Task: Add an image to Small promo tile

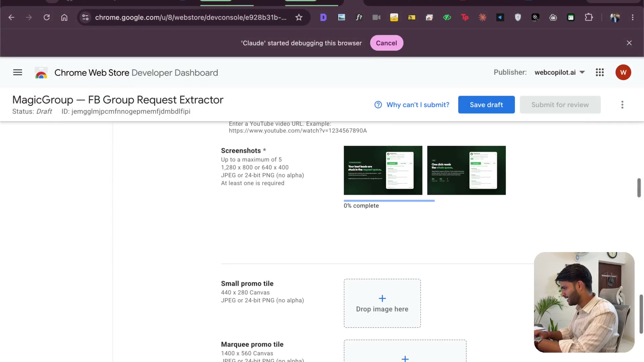Action: point(382,303)
